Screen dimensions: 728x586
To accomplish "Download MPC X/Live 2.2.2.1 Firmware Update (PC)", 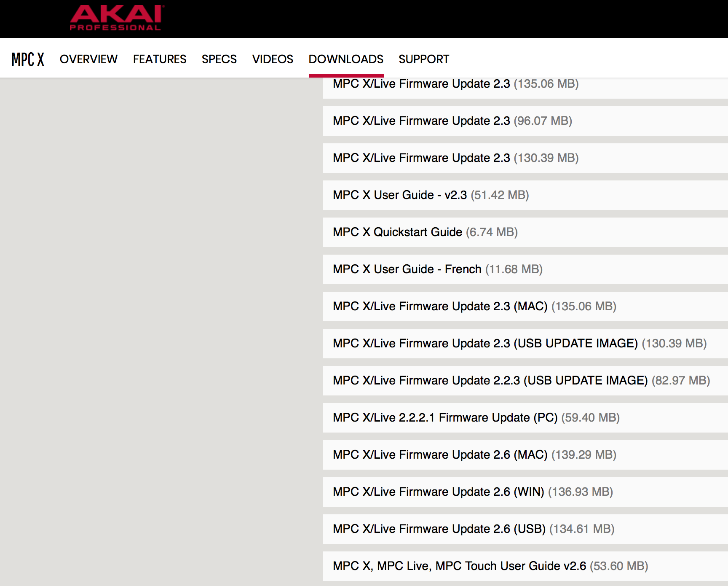I will [x=525, y=418].
